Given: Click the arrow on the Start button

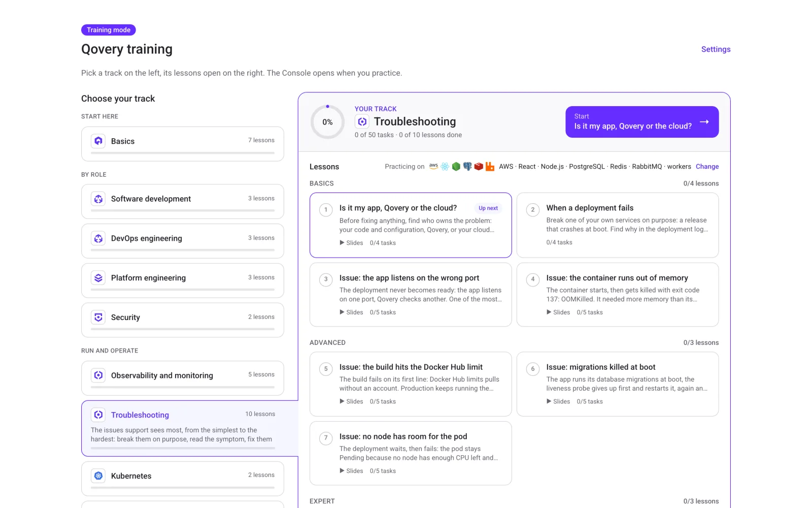Looking at the screenshot, I should [704, 122].
